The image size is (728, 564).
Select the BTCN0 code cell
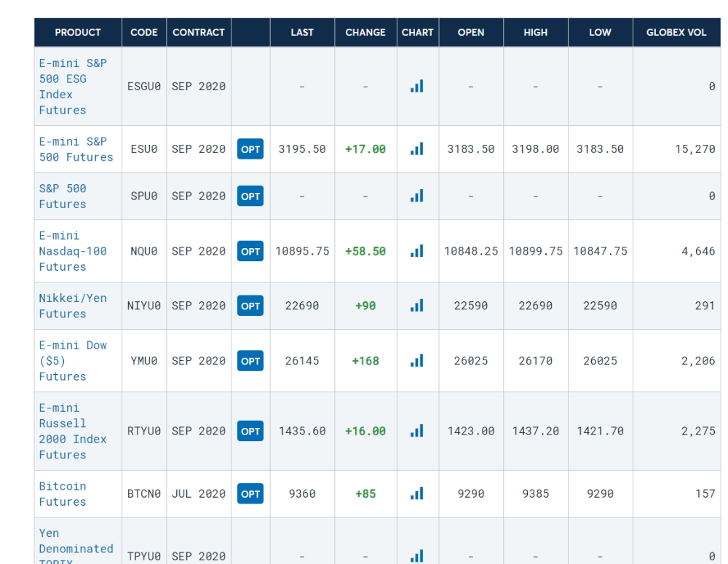144,493
